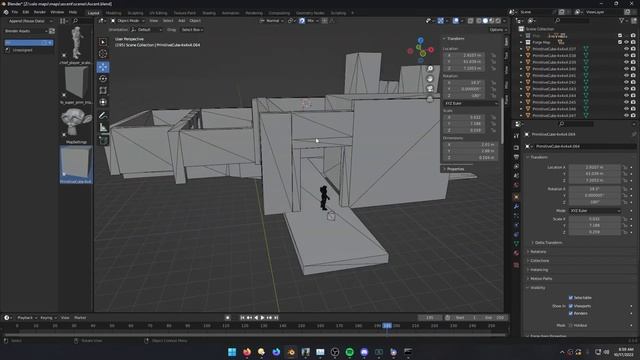The height and width of the screenshot is (360, 640).
Task: Toggle viewport overlays button
Action: [x=456, y=21]
